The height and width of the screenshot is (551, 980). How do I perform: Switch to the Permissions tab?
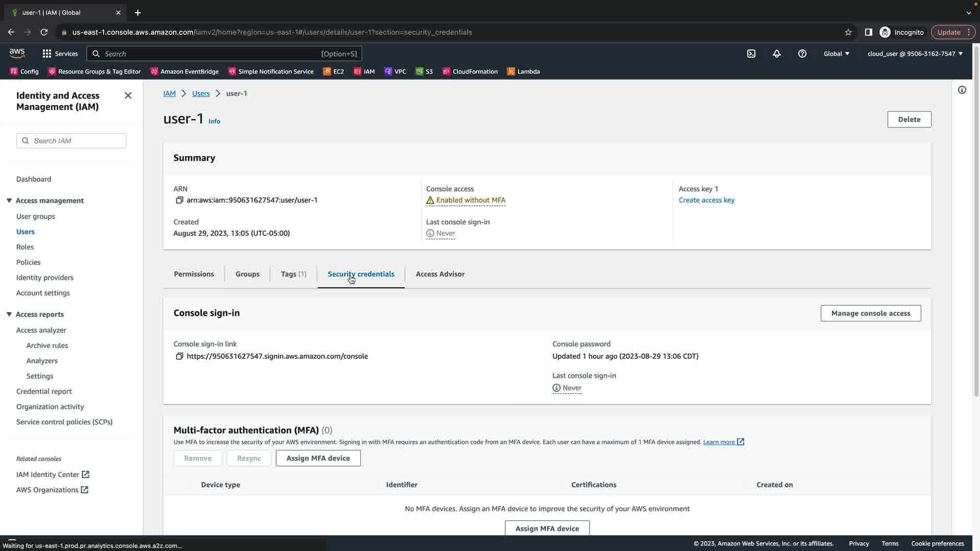click(x=194, y=274)
